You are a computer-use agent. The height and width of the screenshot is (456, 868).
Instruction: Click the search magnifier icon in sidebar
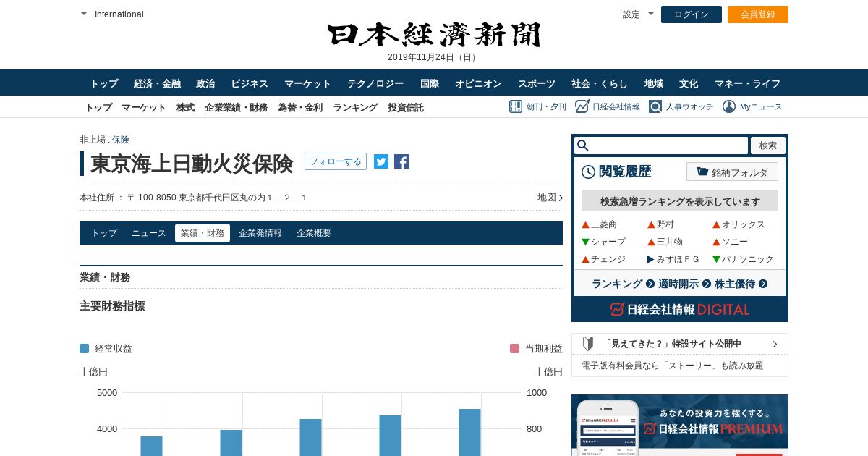[x=583, y=145]
